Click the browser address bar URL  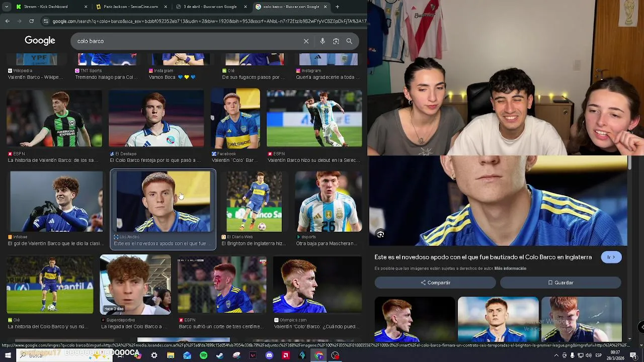pos(209,21)
